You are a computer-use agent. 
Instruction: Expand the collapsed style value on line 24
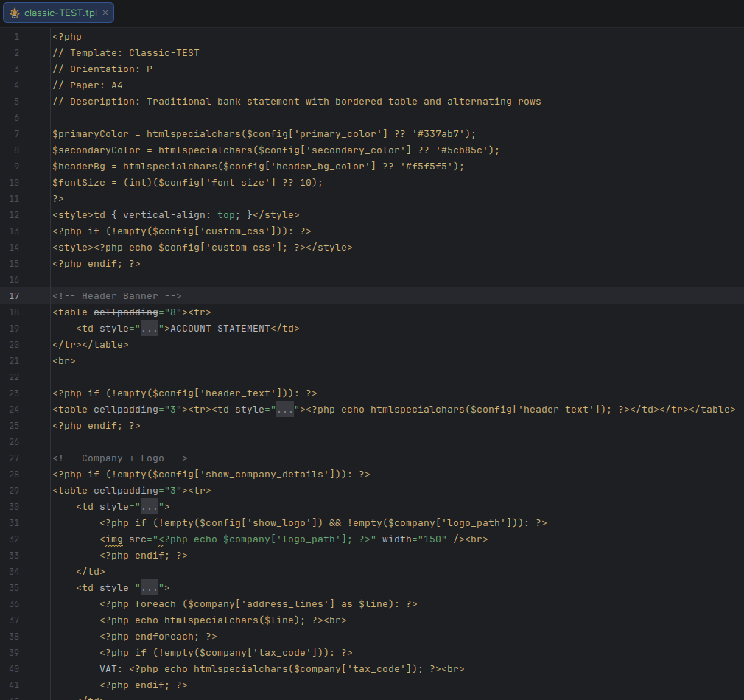coord(284,409)
